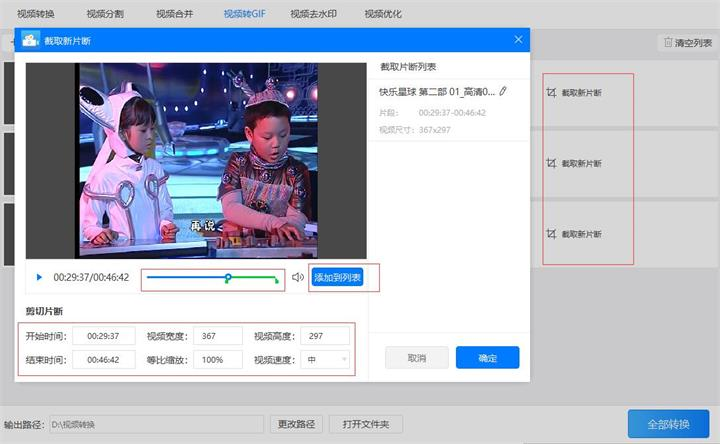720x444 pixels.
Task: Click the lowest crop icon for 截取新片断
Action: [551, 234]
